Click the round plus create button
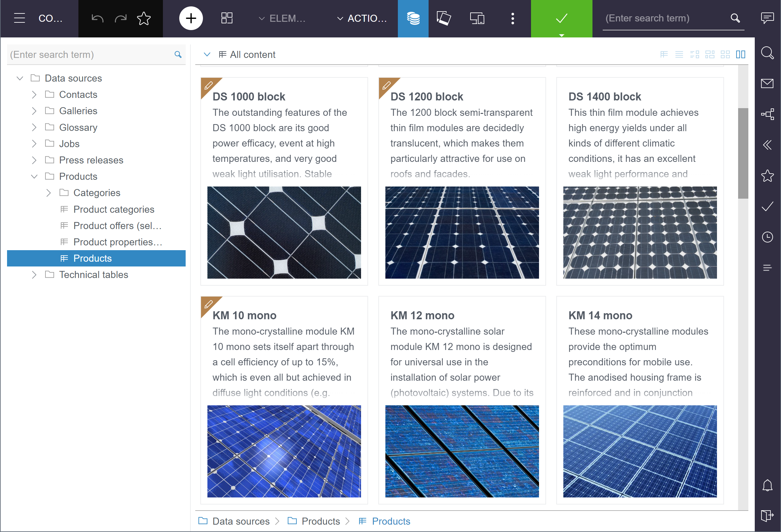This screenshot has width=781, height=532. (x=191, y=18)
